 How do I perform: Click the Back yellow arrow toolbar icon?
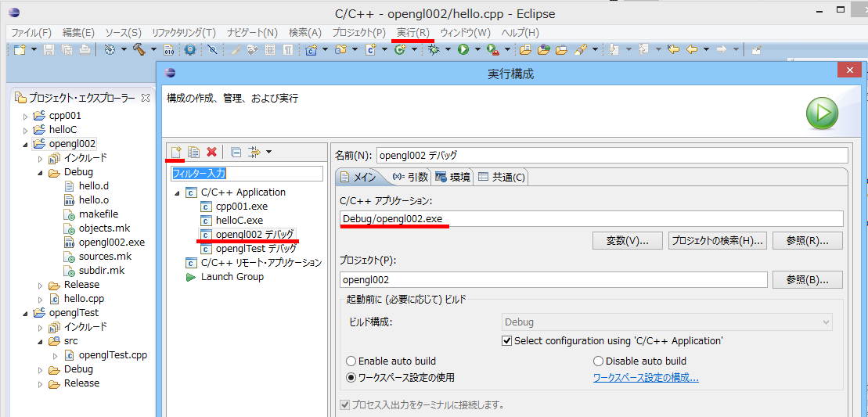click(x=691, y=50)
